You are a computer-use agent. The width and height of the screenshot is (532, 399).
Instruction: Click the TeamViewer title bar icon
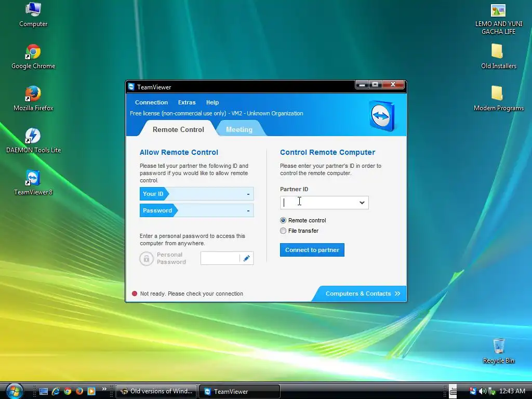pos(131,87)
